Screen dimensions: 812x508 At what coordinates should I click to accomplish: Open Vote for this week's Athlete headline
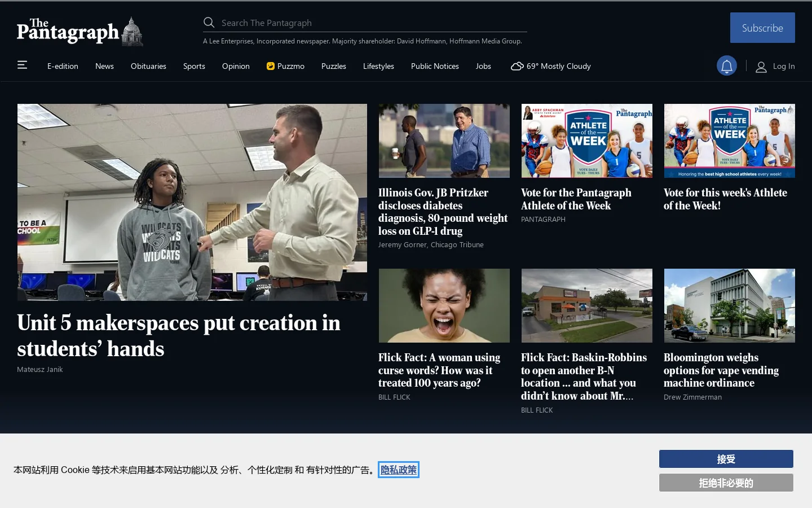click(x=725, y=199)
